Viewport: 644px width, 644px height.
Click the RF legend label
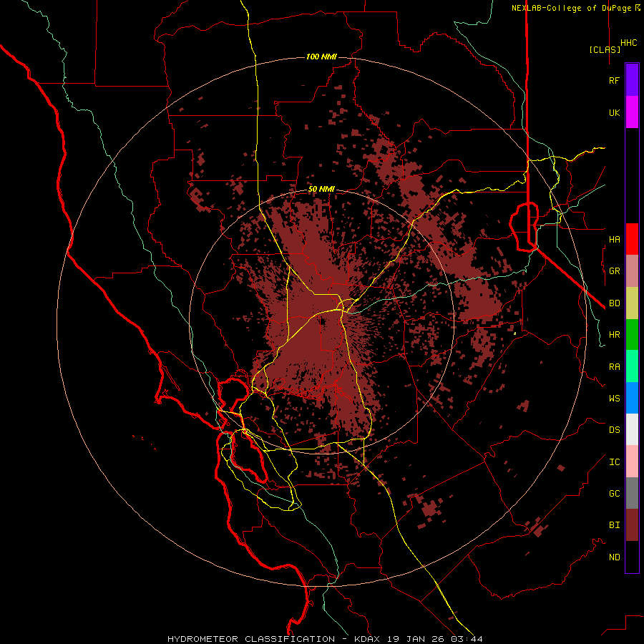click(x=615, y=80)
